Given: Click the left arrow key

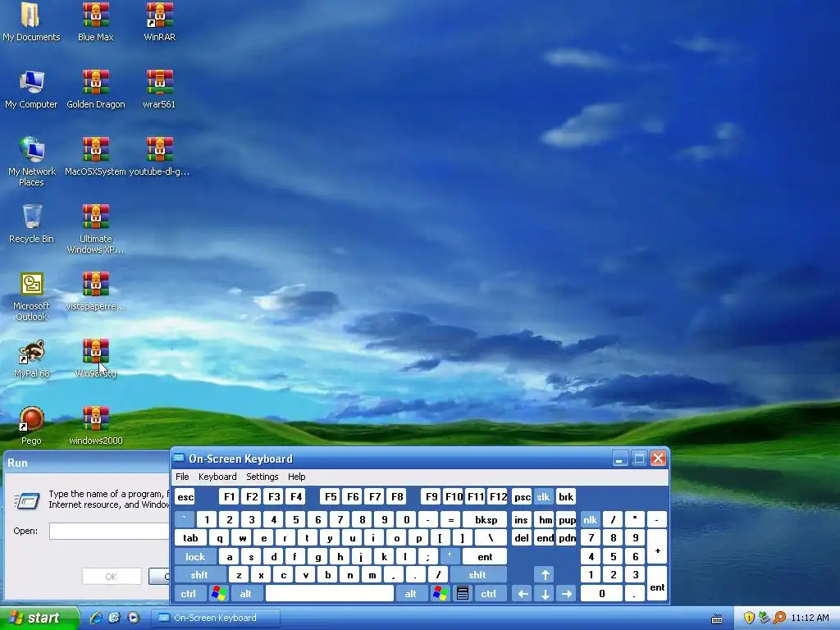Looking at the screenshot, I should click(523, 594).
